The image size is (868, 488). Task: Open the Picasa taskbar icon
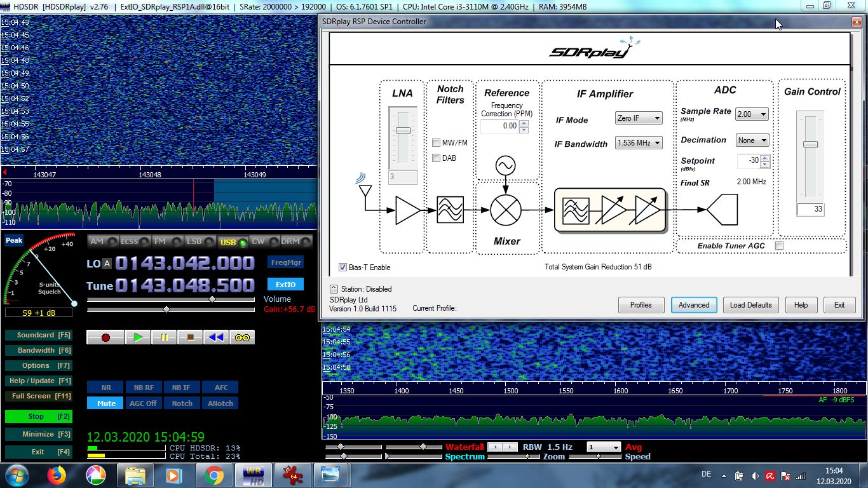pos(96,475)
